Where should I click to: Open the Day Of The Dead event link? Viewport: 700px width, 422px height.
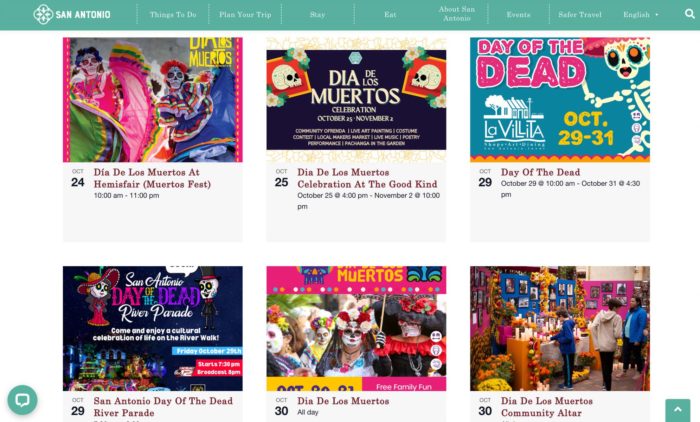pyautogui.click(x=541, y=172)
